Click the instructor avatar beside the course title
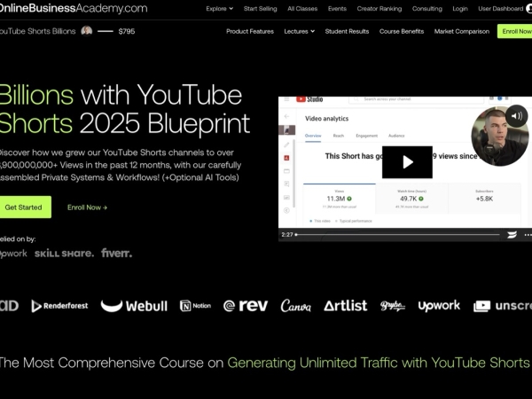The image size is (532, 399). pyautogui.click(x=87, y=31)
